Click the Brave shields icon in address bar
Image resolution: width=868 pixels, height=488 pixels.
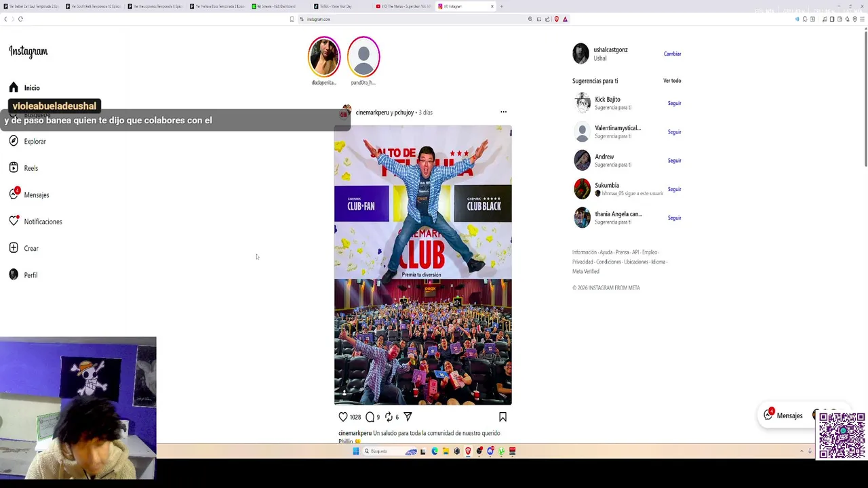point(557,19)
